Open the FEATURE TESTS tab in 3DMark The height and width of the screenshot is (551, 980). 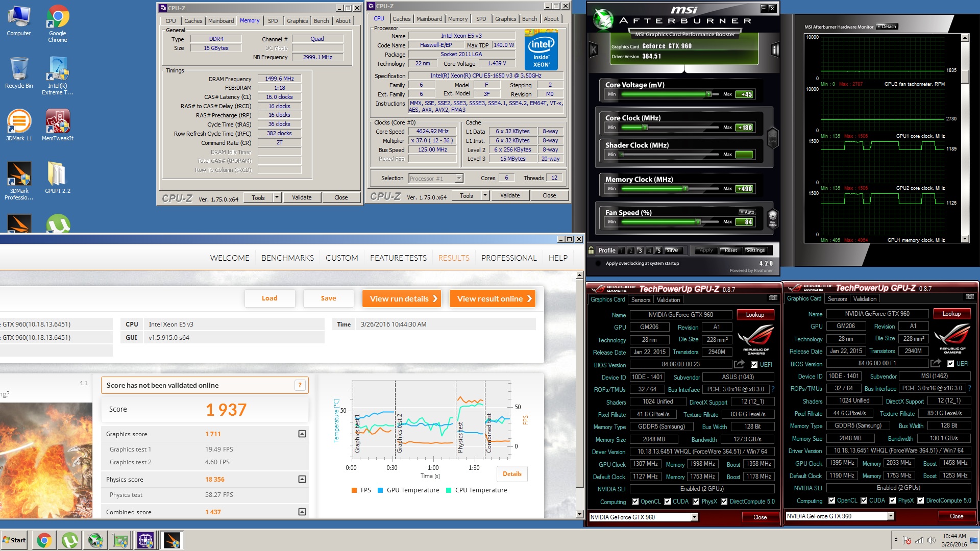[398, 258]
